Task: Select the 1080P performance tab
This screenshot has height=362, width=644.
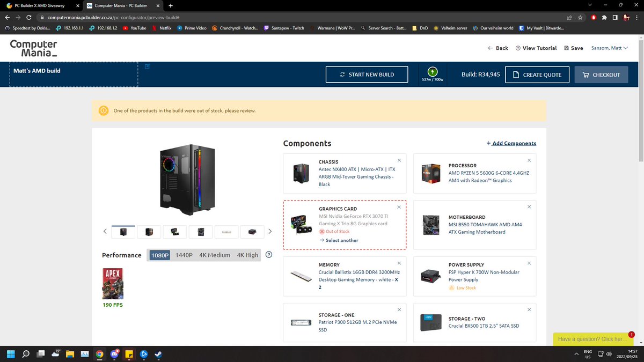Action: pyautogui.click(x=160, y=255)
